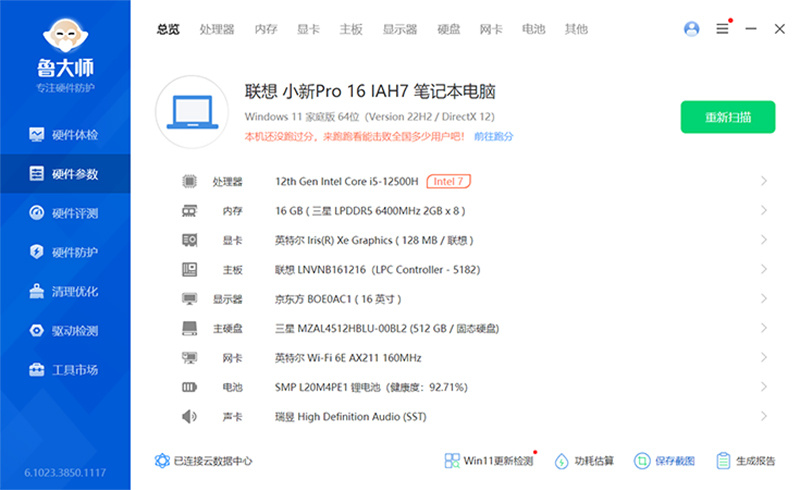
Task: Switch to the 总览 tab
Action: pyautogui.click(x=168, y=30)
